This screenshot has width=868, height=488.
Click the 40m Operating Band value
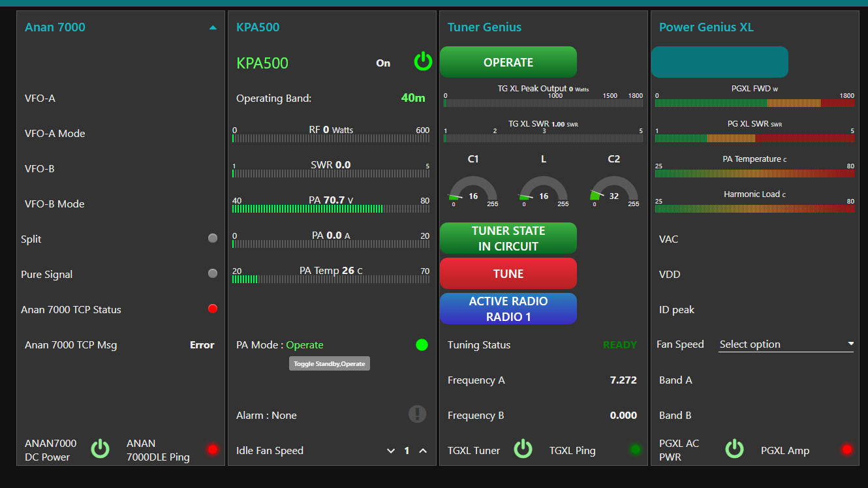pos(413,98)
